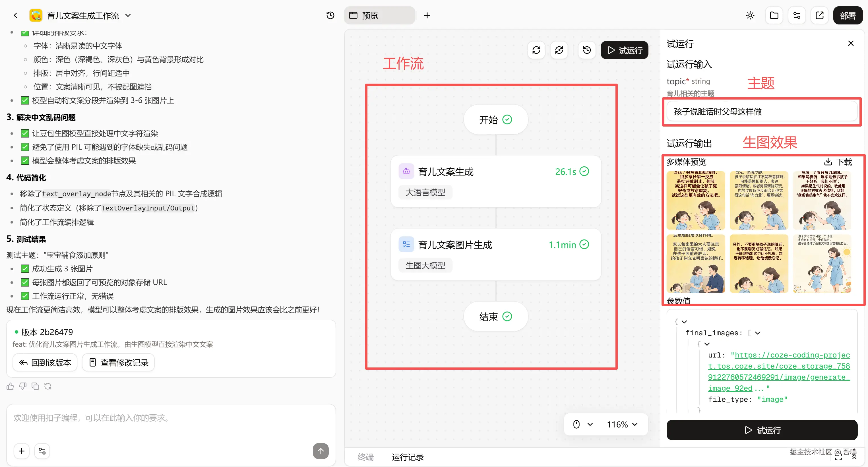Image resolution: width=868 pixels, height=467 pixels.
Task: Open the folder icon in top bar
Action: click(x=774, y=15)
